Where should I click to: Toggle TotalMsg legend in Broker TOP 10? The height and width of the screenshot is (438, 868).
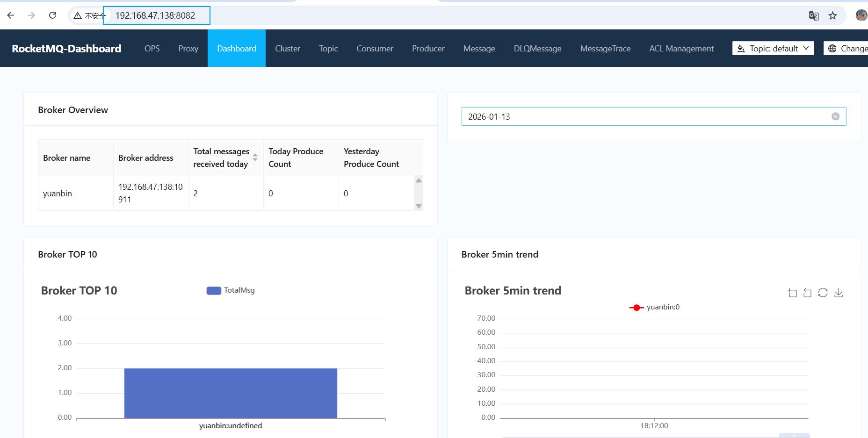coord(231,290)
